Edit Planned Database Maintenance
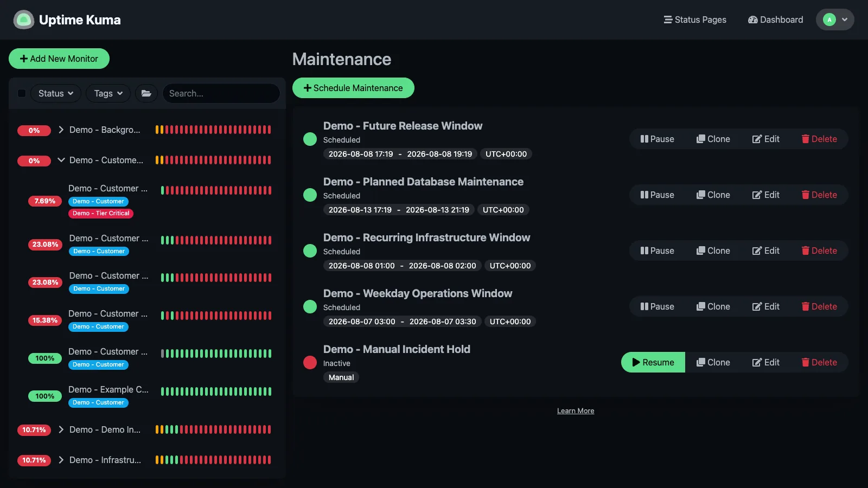This screenshot has height=488, width=868. 765,195
